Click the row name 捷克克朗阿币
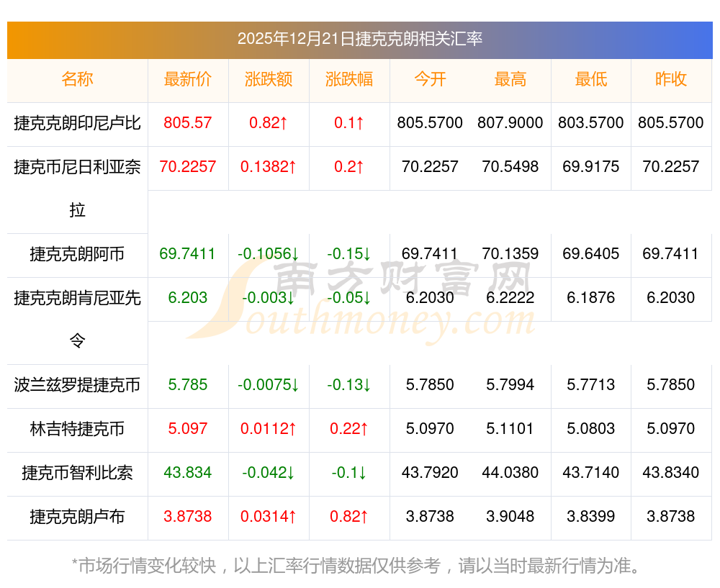 [77, 254]
